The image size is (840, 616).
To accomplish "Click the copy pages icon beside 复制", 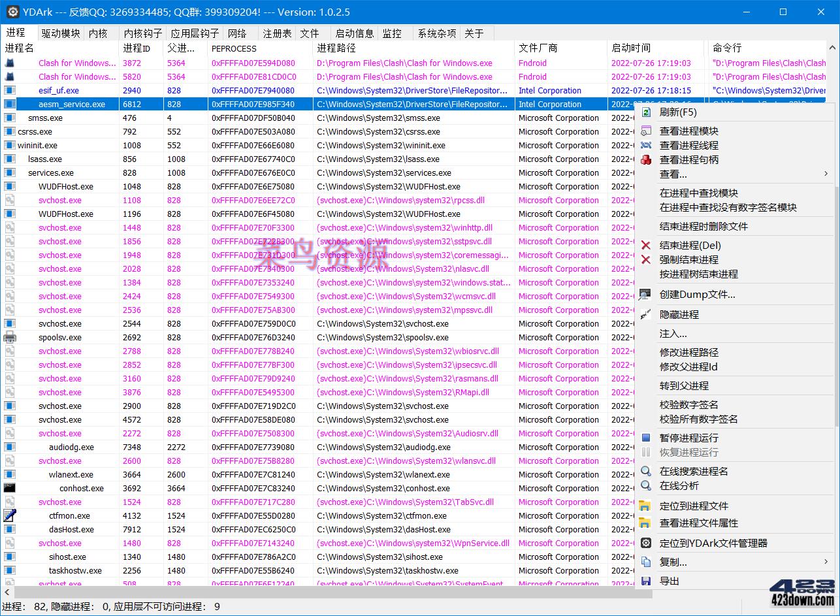I will pyautogui.click(x=646, y=561).
